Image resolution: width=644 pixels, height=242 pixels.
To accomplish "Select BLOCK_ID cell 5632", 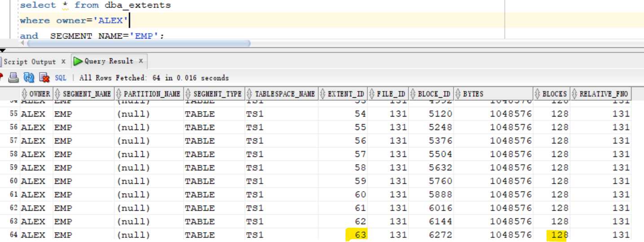I will pyautogui.click(x=431, y=168).
